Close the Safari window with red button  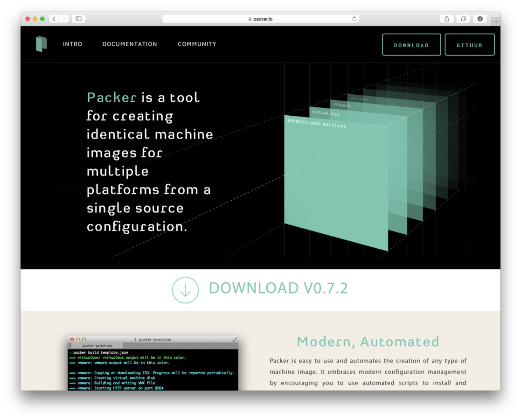(x=28, y=19)
